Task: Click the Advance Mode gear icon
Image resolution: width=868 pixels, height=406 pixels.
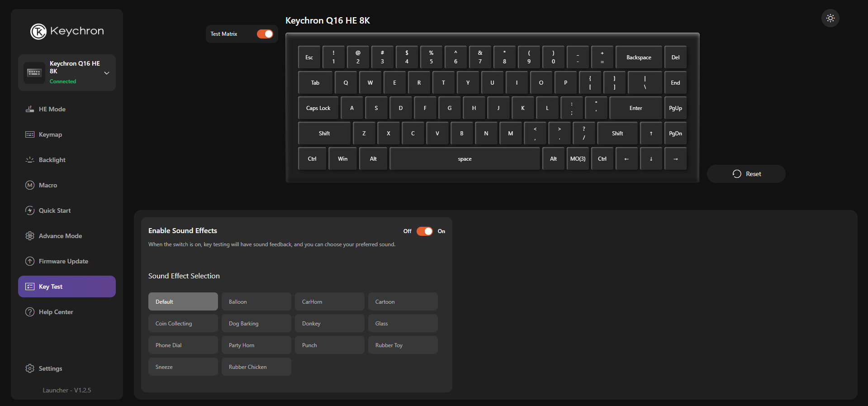Action: [30, 236]
